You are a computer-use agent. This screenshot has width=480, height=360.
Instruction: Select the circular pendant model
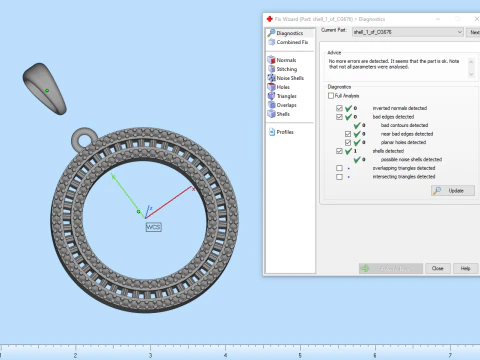click(144, 220)
